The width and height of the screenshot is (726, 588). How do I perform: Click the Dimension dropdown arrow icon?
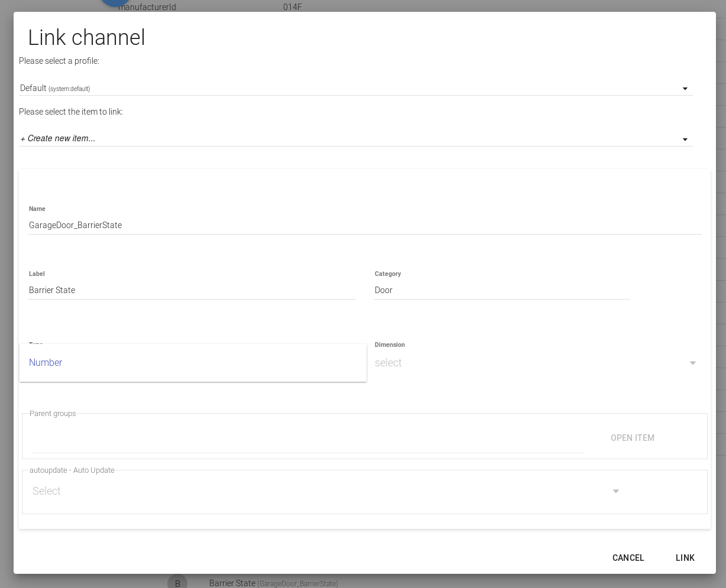[x=692, y=363]
